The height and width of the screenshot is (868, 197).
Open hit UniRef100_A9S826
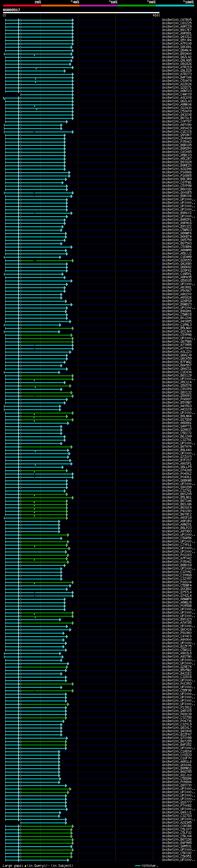coord(177,297)
